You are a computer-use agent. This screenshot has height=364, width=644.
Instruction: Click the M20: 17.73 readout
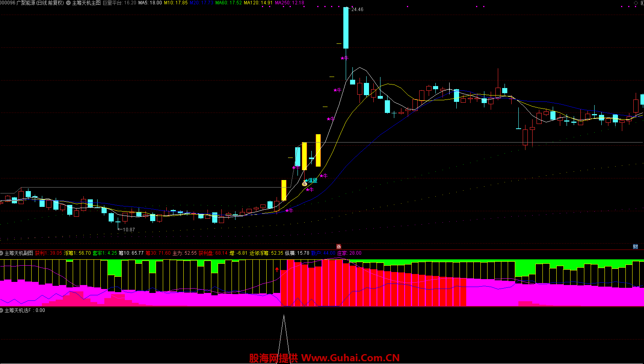point(201,3)
